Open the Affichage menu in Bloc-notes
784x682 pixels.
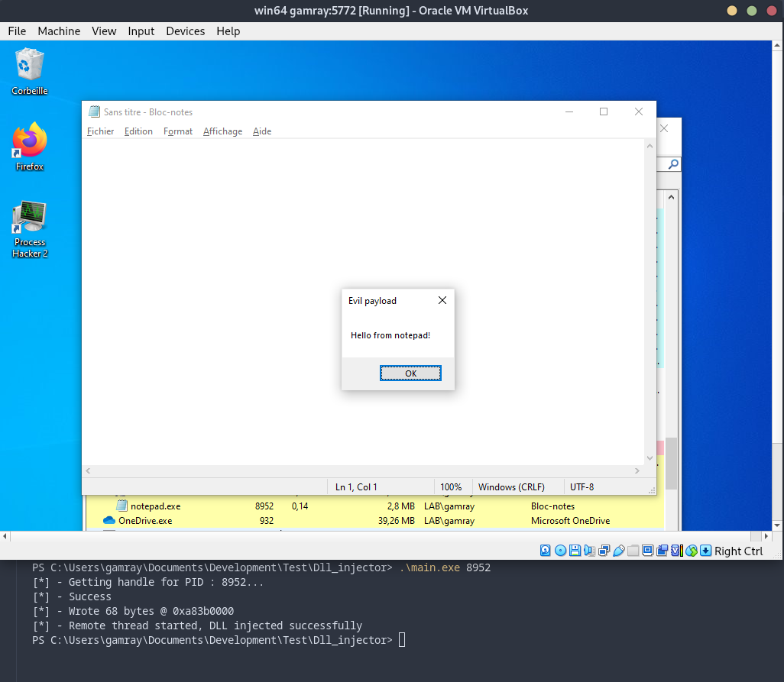click(x=222, y=131)
